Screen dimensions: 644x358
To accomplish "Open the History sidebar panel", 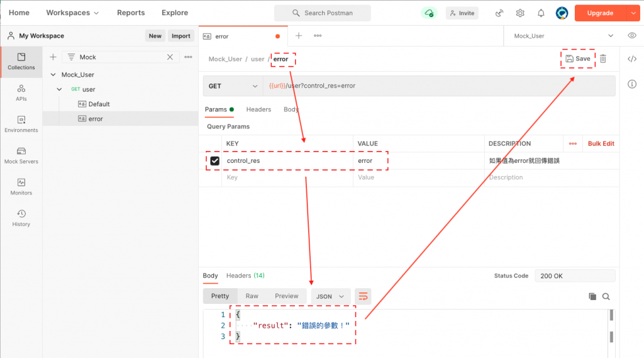I will [x=21, y=218].
